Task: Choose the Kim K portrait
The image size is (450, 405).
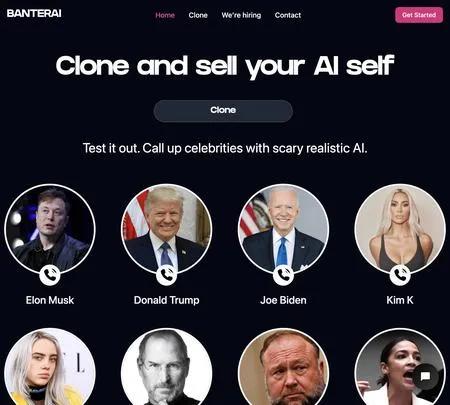Action: coord(400,229)
